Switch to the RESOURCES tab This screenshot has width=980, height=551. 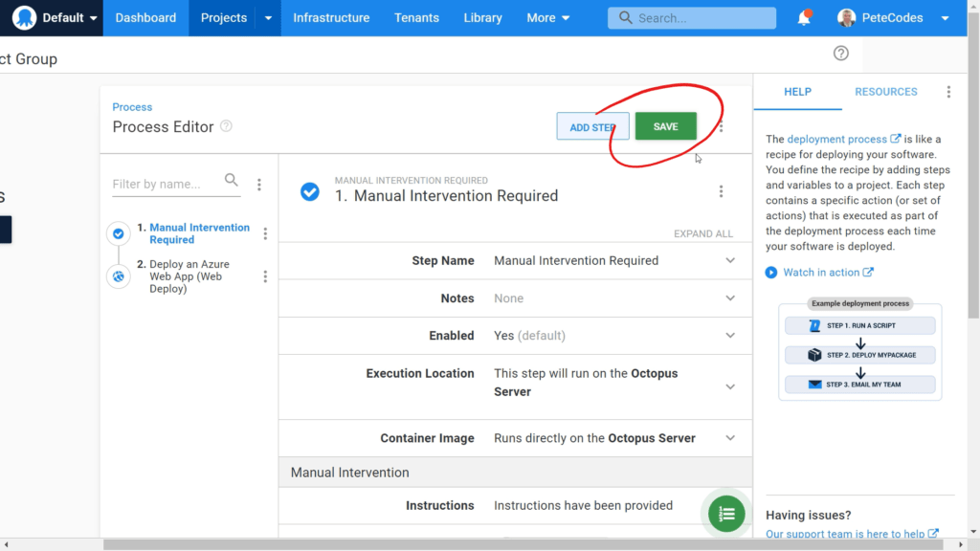[885, 92]
